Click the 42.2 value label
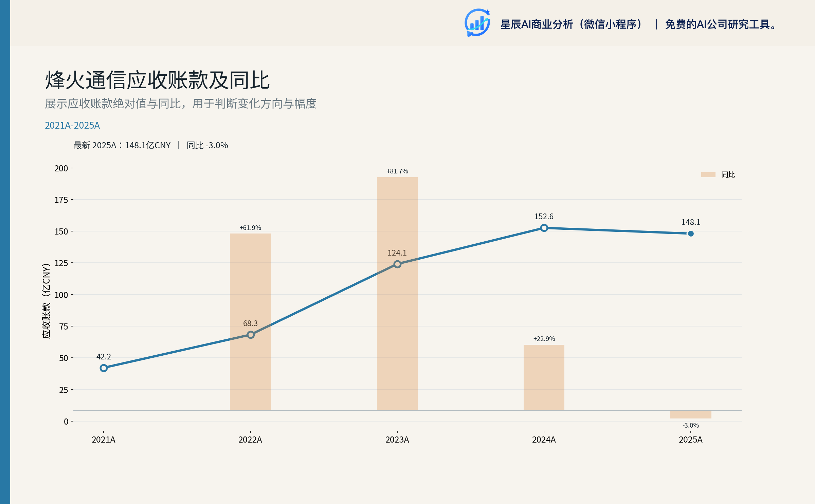The width and height of the screenshot is (815, 504). click(x=104, y=357)
